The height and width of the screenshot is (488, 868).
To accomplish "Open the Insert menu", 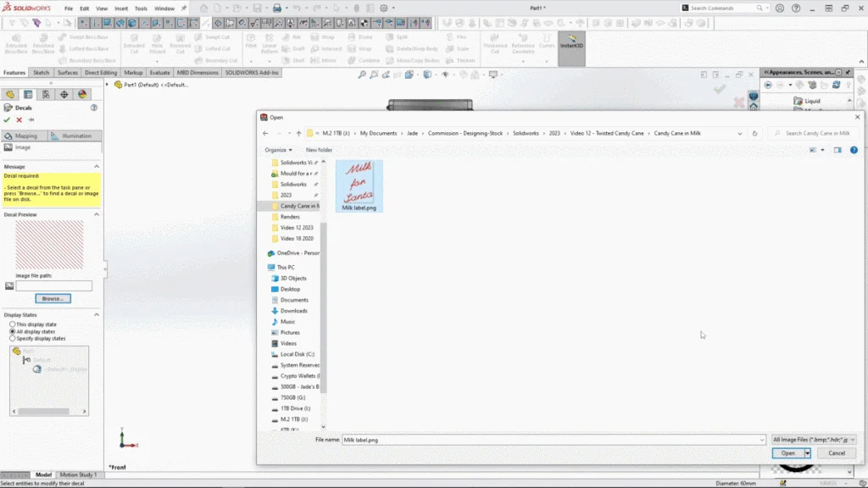I will pos(121,8).
